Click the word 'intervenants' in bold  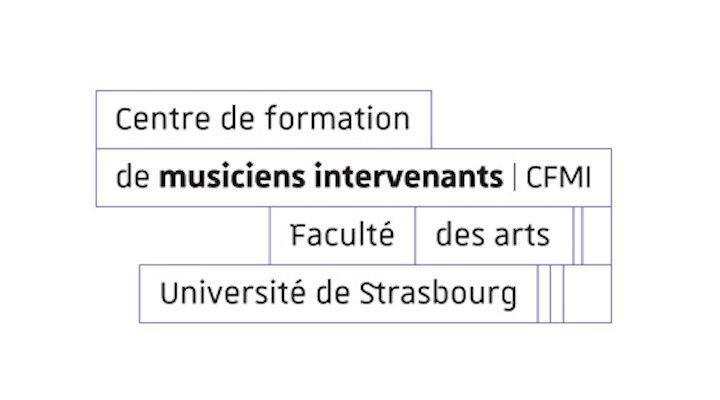pyautogui.click(x=409, y=177)
